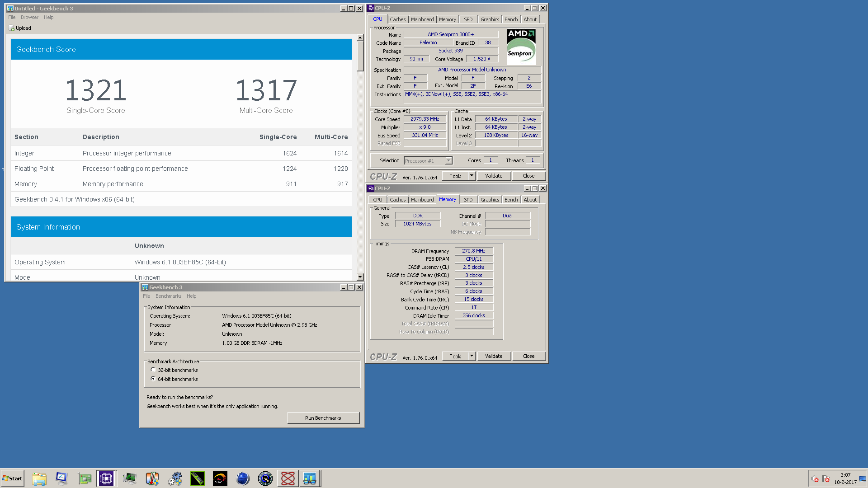Viewport: 868px width, 488px height.
Task: Click Close button in top CPU-Z window
Action: point(528,176)
